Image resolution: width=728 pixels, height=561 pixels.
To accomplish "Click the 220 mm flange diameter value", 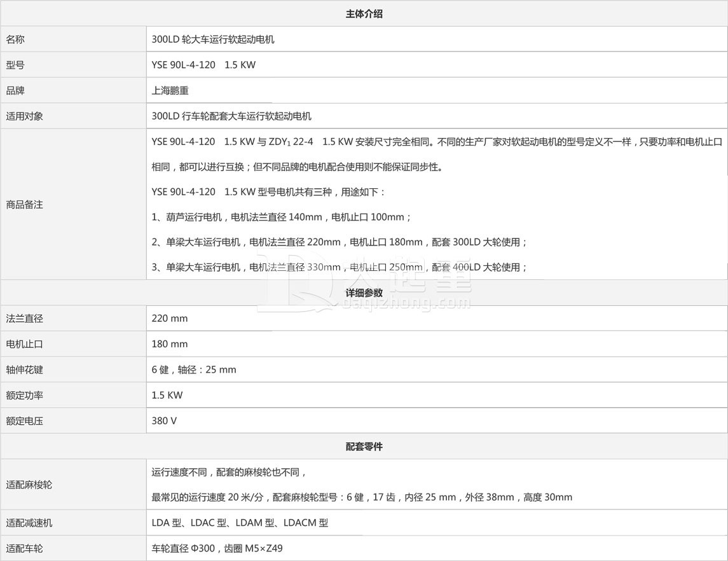I will 170,319.
